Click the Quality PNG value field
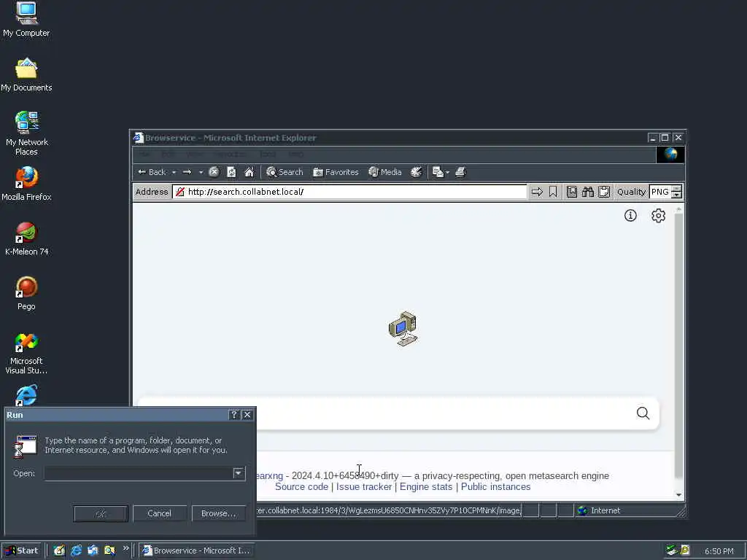 660,192
